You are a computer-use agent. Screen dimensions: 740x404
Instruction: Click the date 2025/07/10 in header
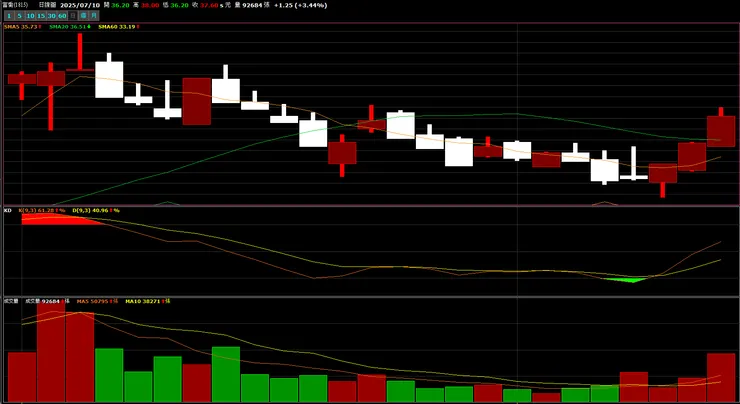click(80, 5)
